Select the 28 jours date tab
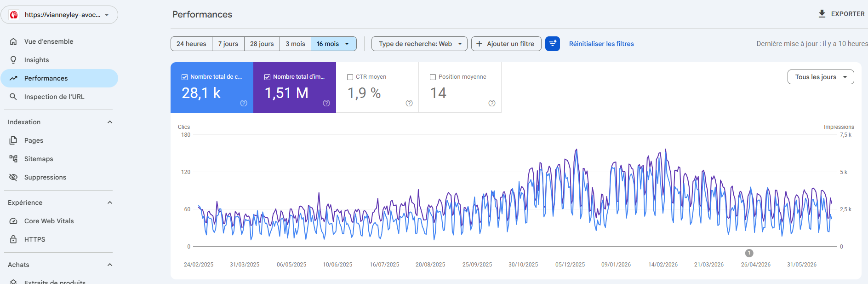 pyautogui.click(x=262, y=44)
